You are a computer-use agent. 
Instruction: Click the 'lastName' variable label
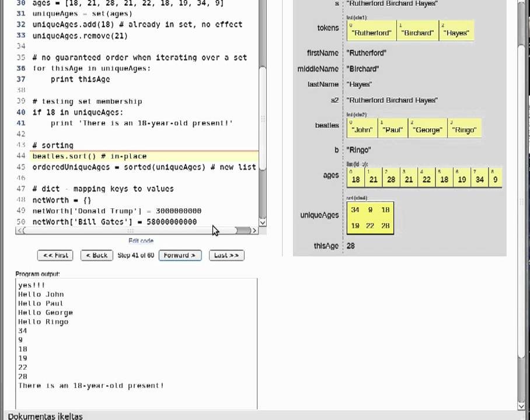click(x=323, y=84)
